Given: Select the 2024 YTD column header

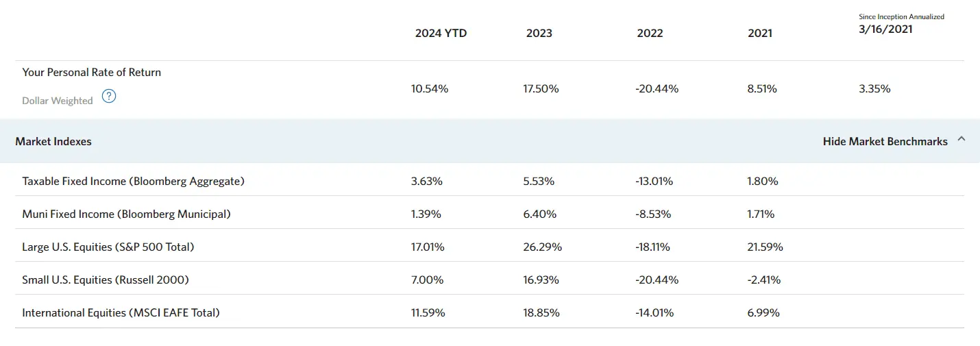Looking at the screenshot, I should 441,33.
